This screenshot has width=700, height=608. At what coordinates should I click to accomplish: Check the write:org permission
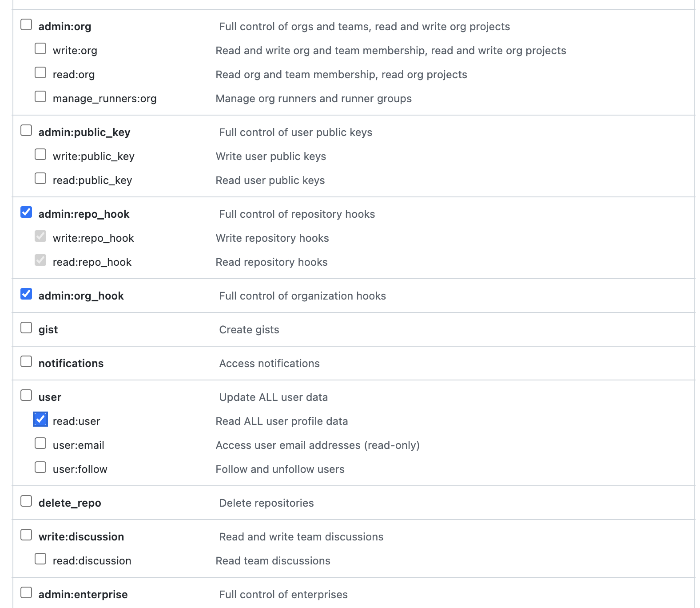pyautogui.click(x=40, y=48)
